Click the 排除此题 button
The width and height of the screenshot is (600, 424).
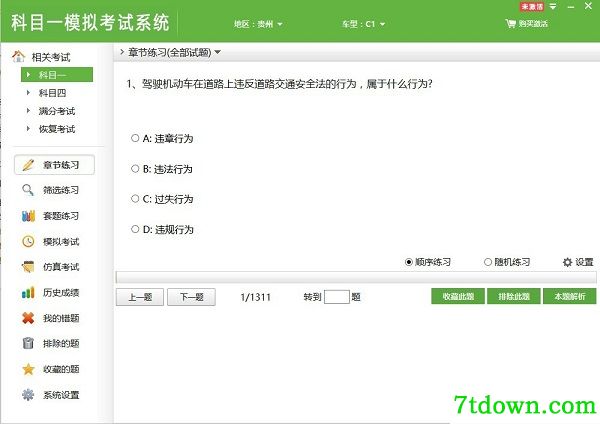click(514, 296)
